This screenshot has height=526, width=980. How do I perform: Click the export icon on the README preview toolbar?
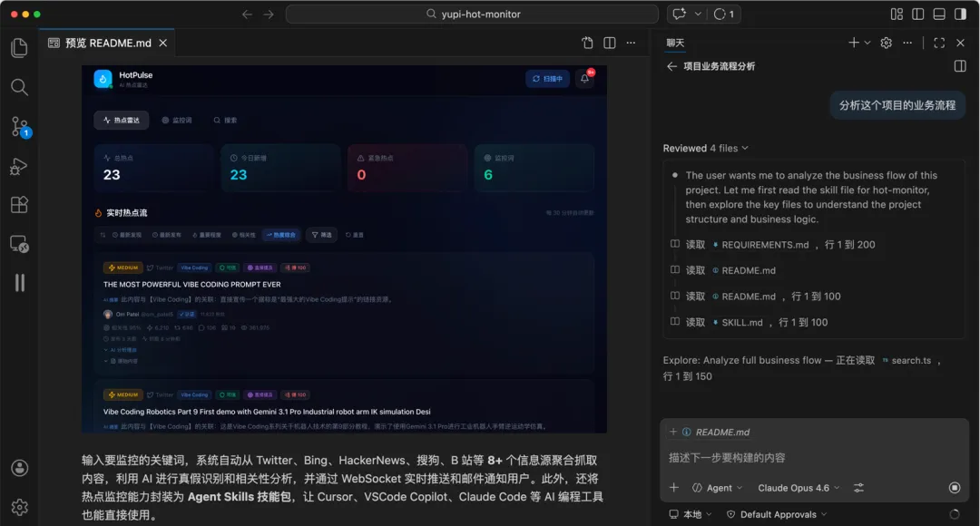pos(586,43)
